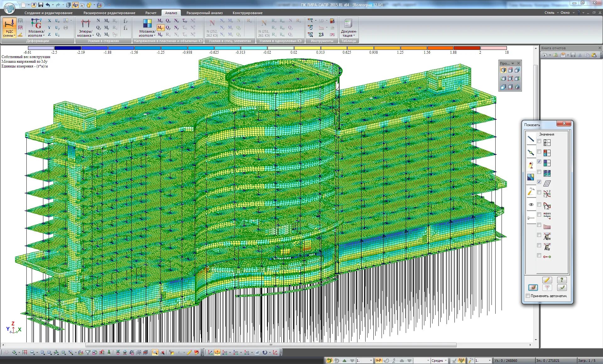The height and width of the screenshot is (364, 603).
Task: Click the stress Мозаика/изополя icon
Action: pyautogui.click(x=147, y=27)
